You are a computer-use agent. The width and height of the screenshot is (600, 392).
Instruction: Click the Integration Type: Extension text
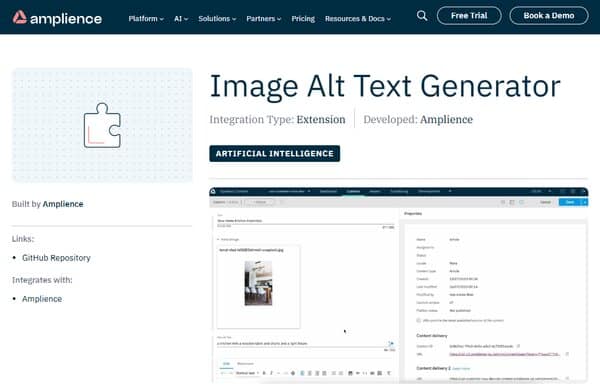tap(277, 119)
